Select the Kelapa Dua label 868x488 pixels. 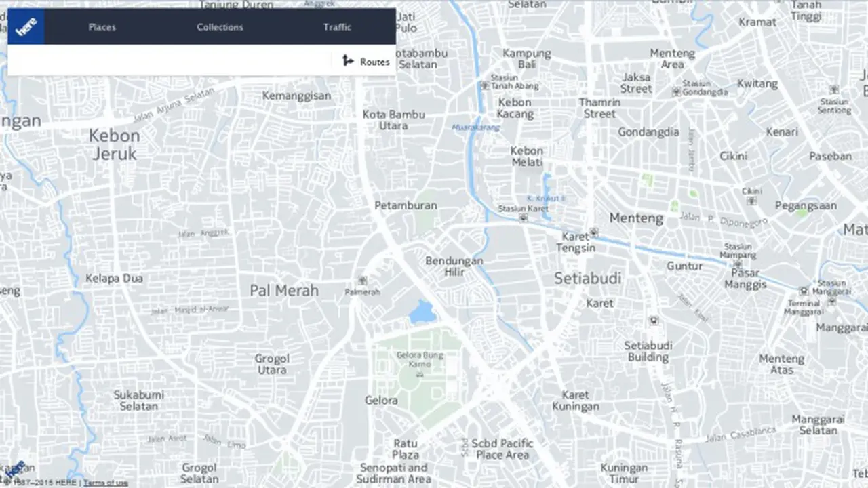click(114, 278)
